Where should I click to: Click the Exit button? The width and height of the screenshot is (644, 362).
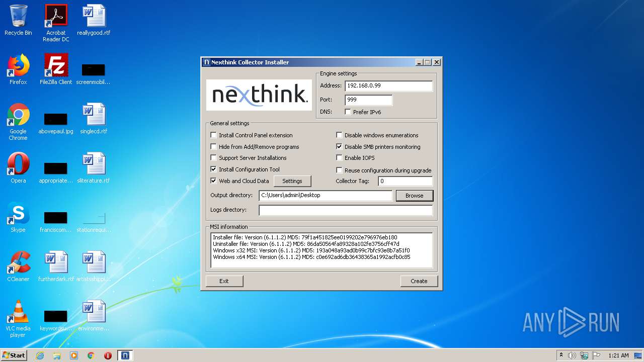point(224,281)
